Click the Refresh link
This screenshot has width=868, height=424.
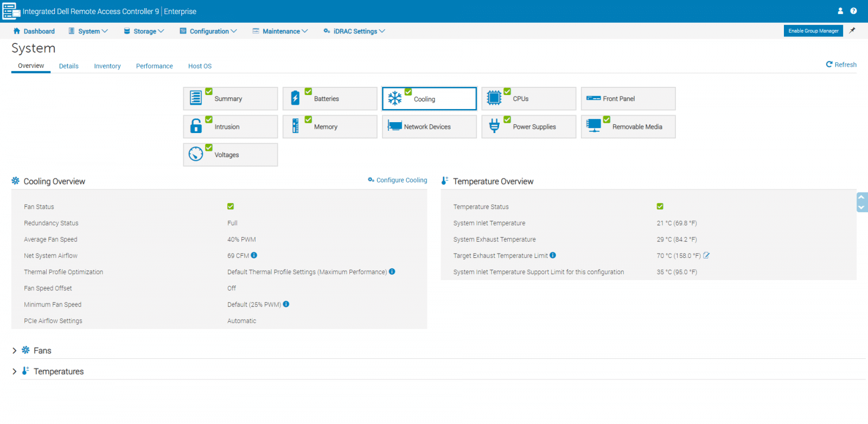click(x=841, y=65)
